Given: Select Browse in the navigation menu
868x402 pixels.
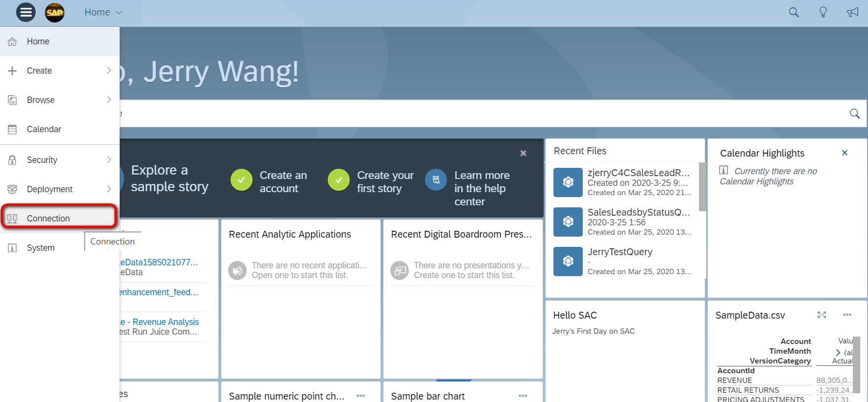Looking at the screenshot, I should click(x=60, y=100).
